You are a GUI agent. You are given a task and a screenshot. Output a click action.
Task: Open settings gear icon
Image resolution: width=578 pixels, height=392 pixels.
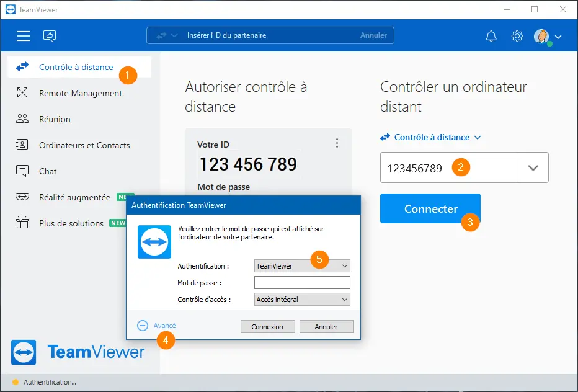pyautogui.click(x=517, y=36)
